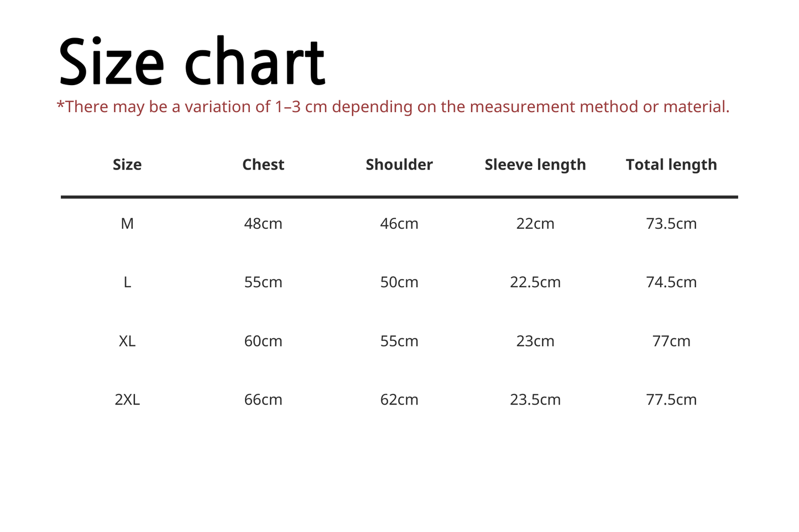Click the 22.5cm sleeve length cell
The image size is (799, 532).
535,282
